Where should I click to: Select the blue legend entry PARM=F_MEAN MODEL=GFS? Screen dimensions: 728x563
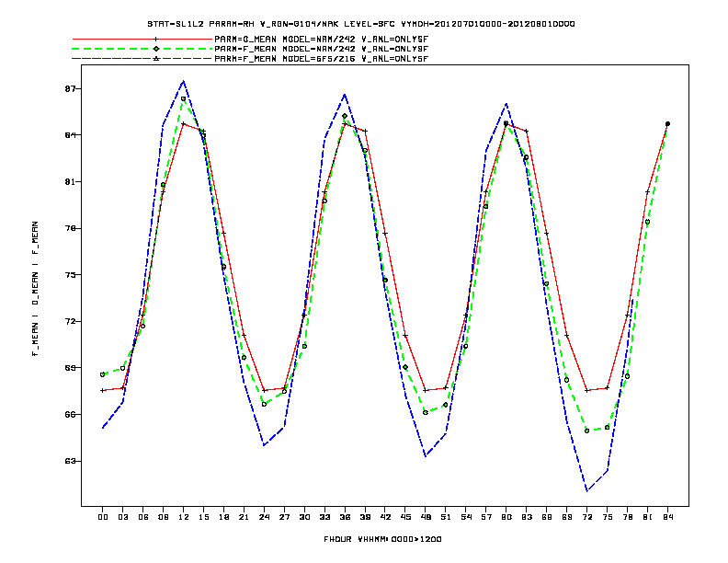pos(322,59)
